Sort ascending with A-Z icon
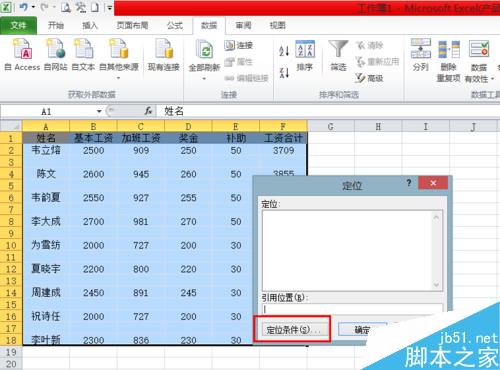The image size is (500, 370). (x=284, y=50)
